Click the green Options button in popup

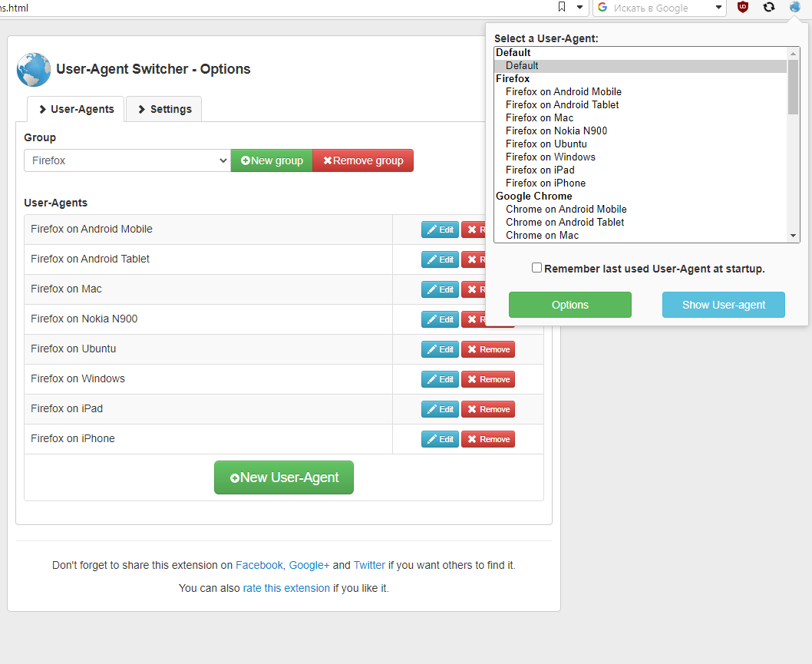[x=570, y=305]
